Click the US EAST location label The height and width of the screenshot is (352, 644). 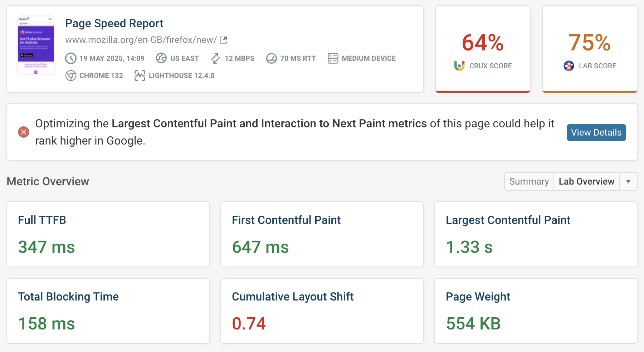[x=185, y=58]
